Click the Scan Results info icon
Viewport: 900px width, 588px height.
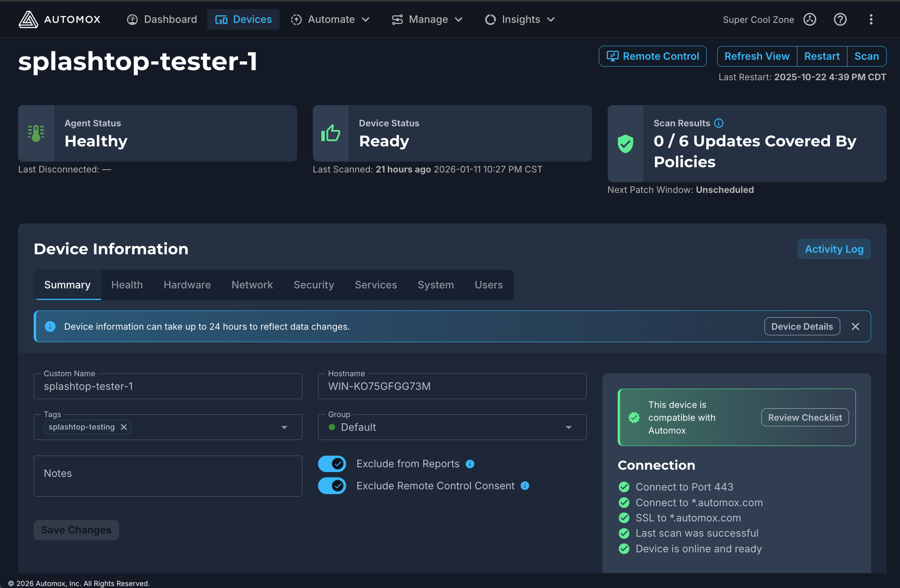(719, 123)
